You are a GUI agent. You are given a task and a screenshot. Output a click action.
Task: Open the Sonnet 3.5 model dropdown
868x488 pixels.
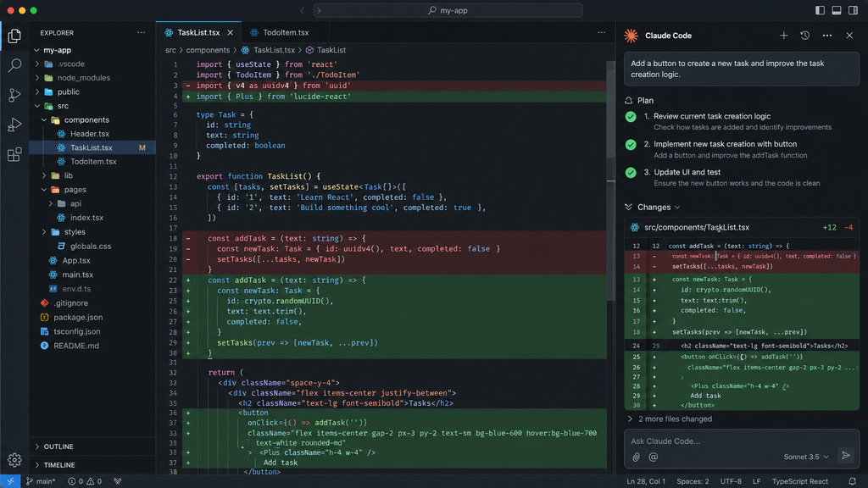(806, 457)
